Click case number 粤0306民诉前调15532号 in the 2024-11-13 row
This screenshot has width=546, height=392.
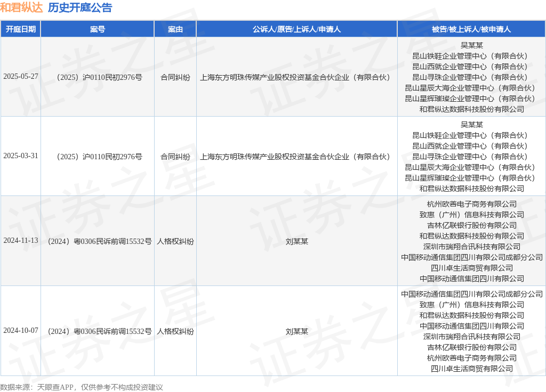pyautogui.click(x=113, y=241)
